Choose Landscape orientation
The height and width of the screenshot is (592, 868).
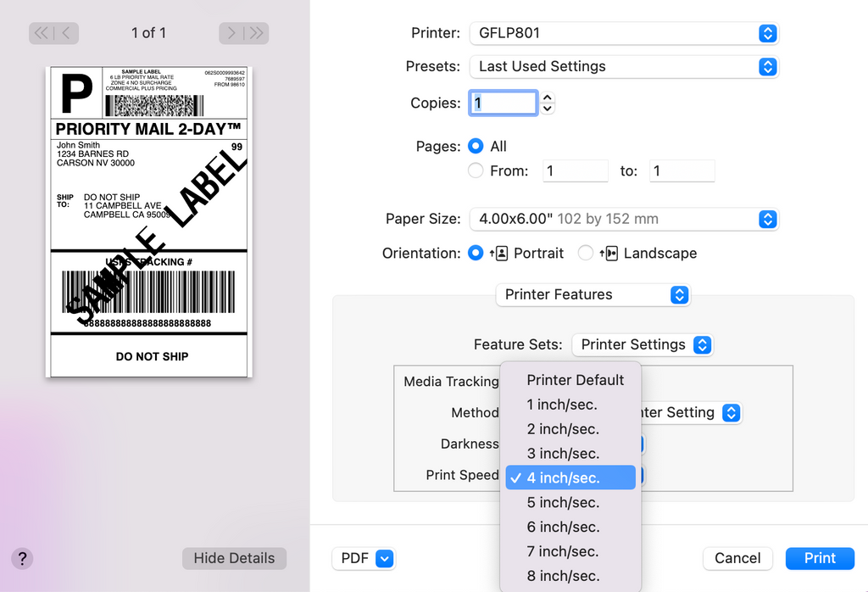[586, 253]
